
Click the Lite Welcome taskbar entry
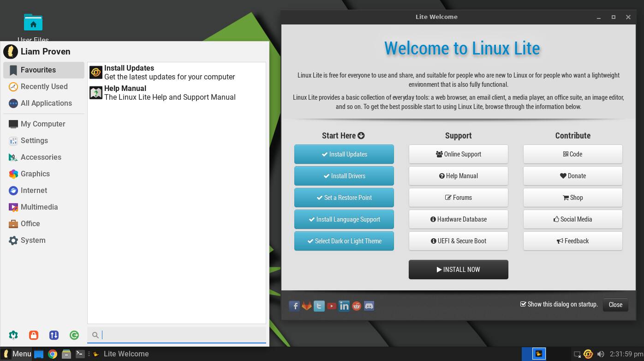pos(121,354)
